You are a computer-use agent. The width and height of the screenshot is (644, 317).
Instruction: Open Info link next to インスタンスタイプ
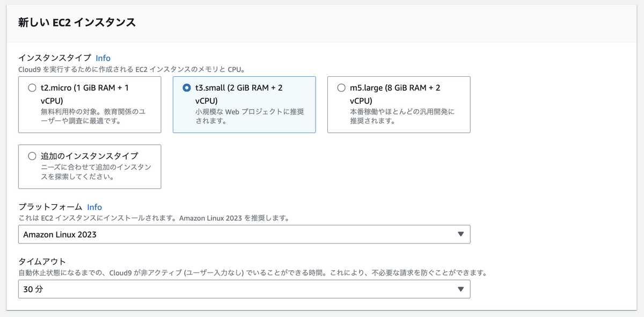103,58
